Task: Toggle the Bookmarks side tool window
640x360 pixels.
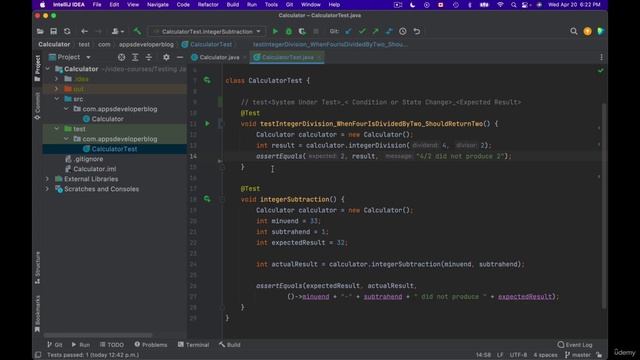Action: point(38,313)
